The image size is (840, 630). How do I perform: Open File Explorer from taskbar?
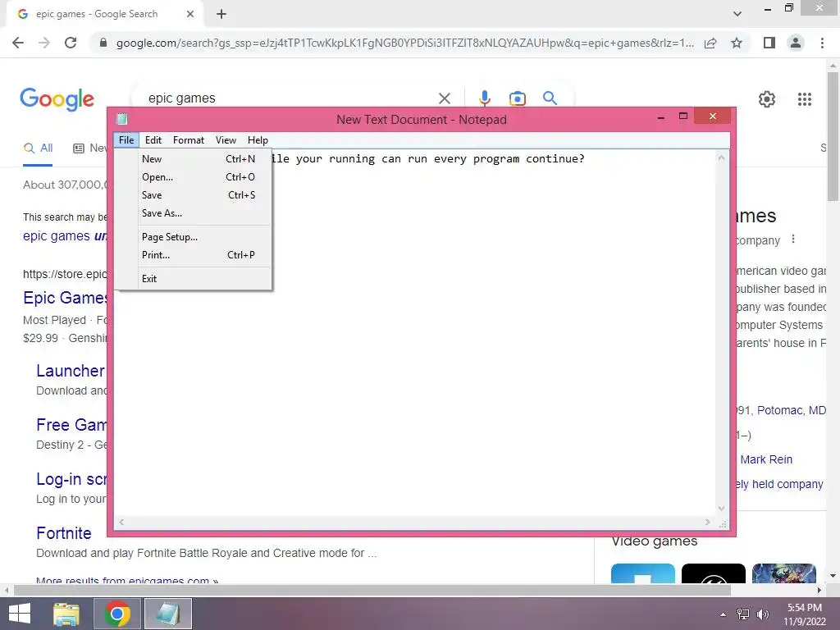pos(66,614)
